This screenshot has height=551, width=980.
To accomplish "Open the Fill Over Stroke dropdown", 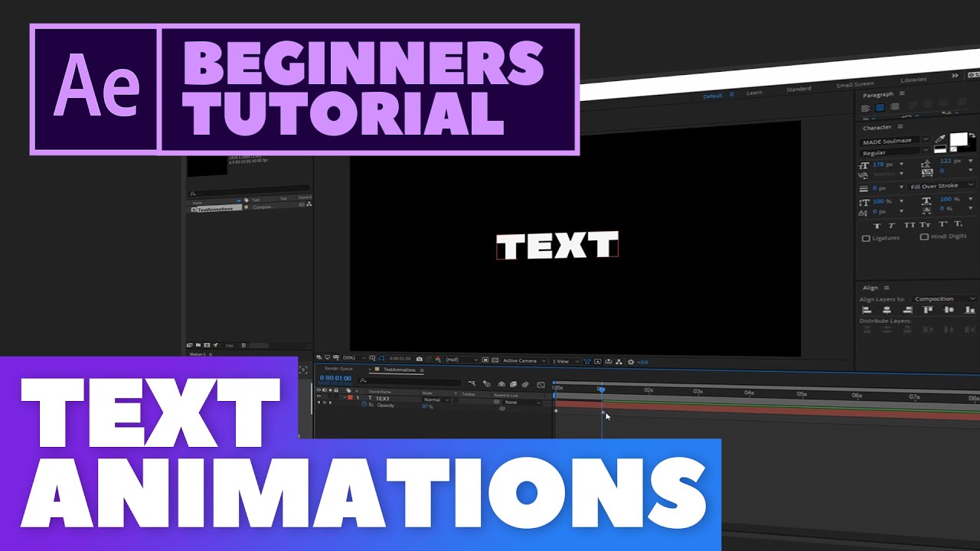I will click(x=942, y=186).
